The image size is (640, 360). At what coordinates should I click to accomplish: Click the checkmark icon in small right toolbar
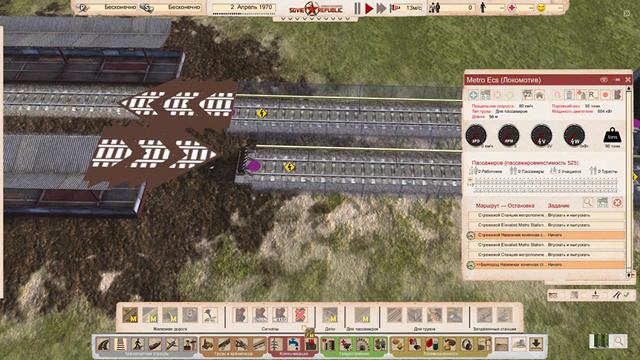[626, 295]
